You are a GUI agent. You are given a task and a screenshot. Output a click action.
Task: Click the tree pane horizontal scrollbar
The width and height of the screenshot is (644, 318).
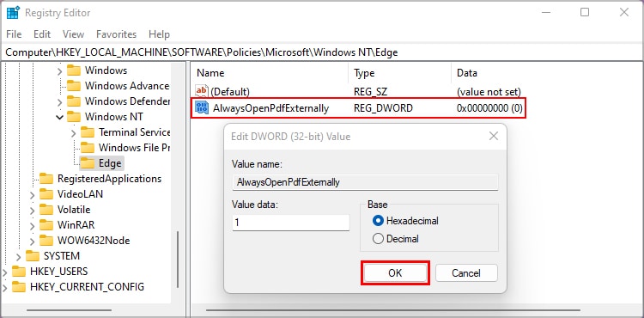point(69,310)
